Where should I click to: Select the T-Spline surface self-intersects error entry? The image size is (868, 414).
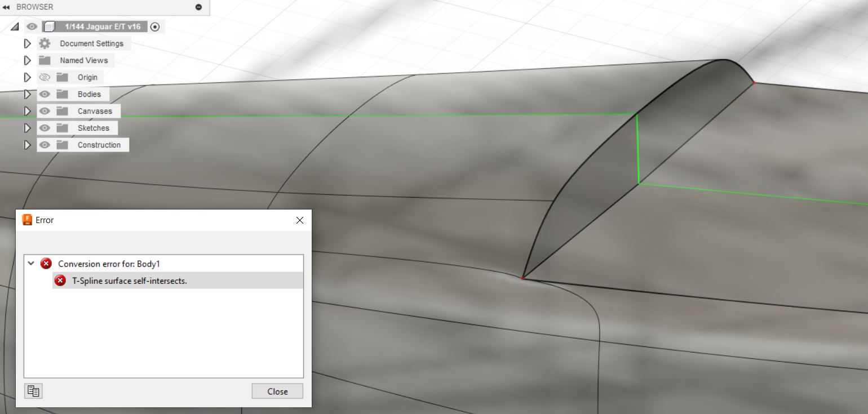pyautogui.click(x=130, y=281)
